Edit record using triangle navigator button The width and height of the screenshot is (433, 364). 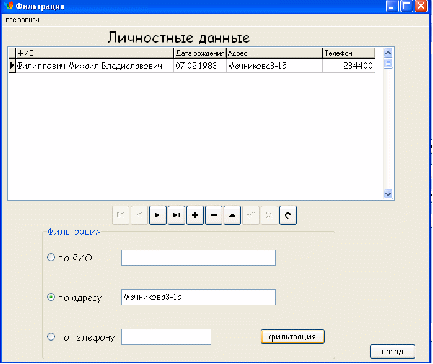[x=232, y=215]
